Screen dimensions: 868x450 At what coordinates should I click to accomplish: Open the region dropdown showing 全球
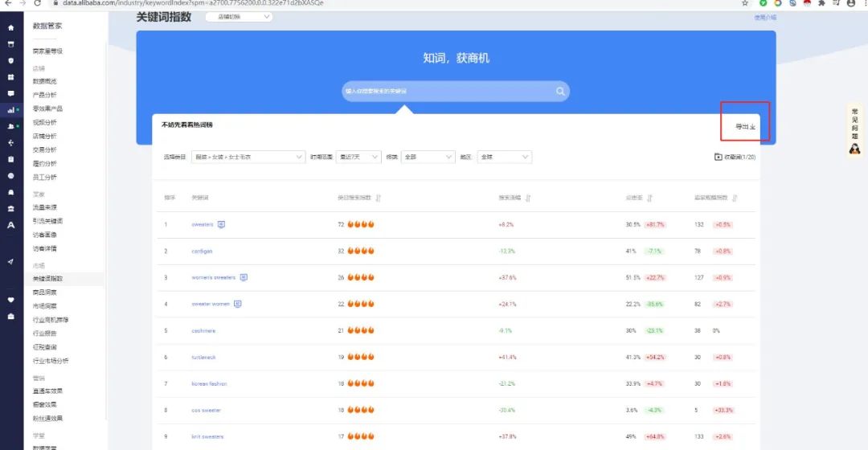click(504, 157)
